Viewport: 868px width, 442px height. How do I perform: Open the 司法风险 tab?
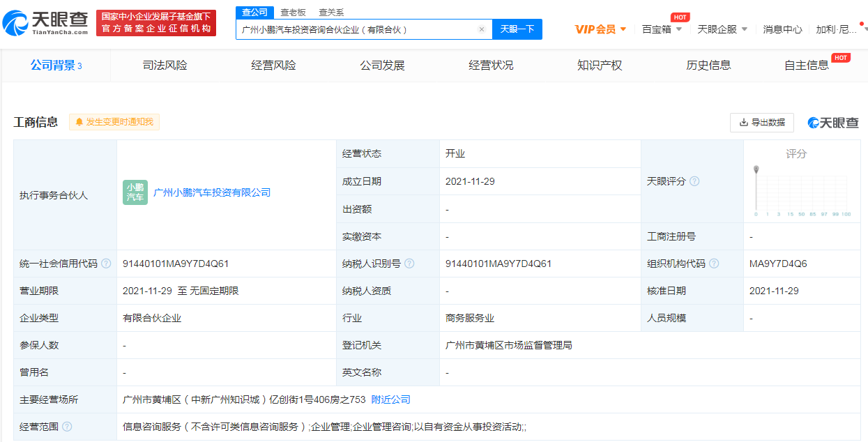click(165, 66)
